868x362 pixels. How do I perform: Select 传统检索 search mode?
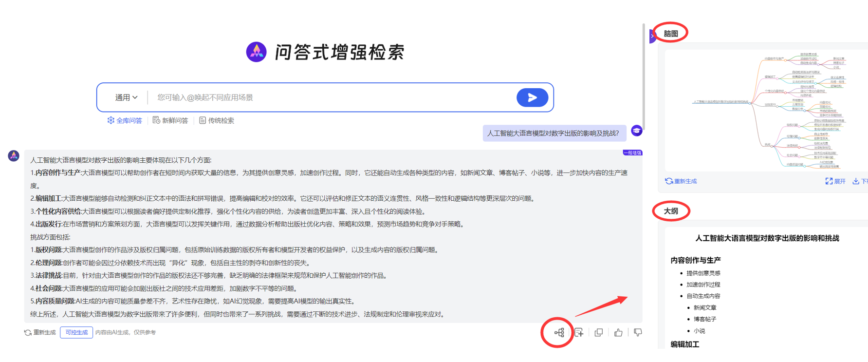pos(217,120)
